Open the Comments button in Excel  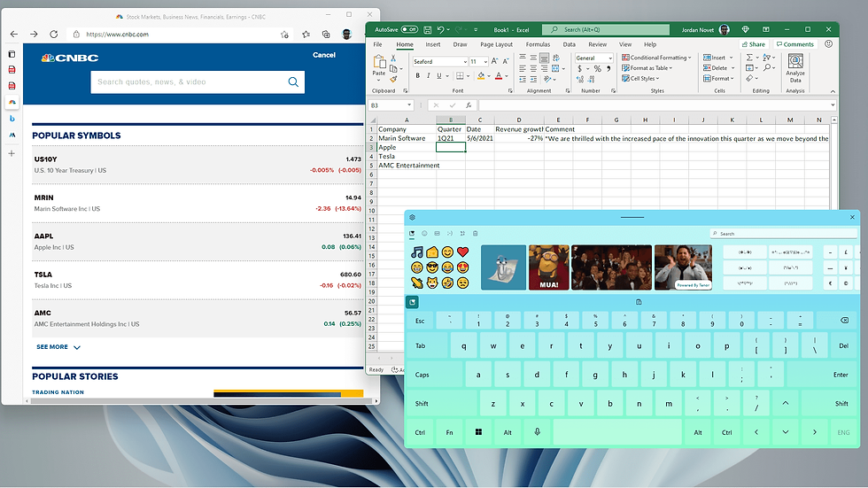(x=794, y=44)
